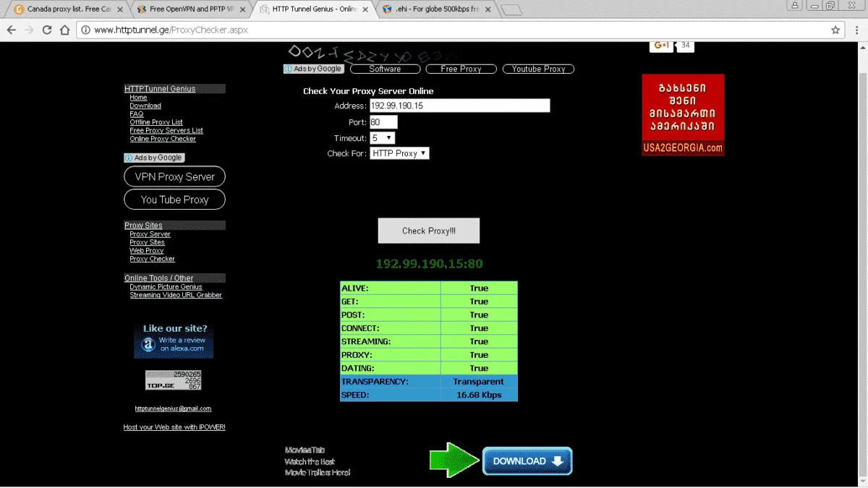Image resolution: width=868 pixels, height=488 pixels.
Task: Open the Proxy Sites link below Proxy Server
Action: pos(147,242)
